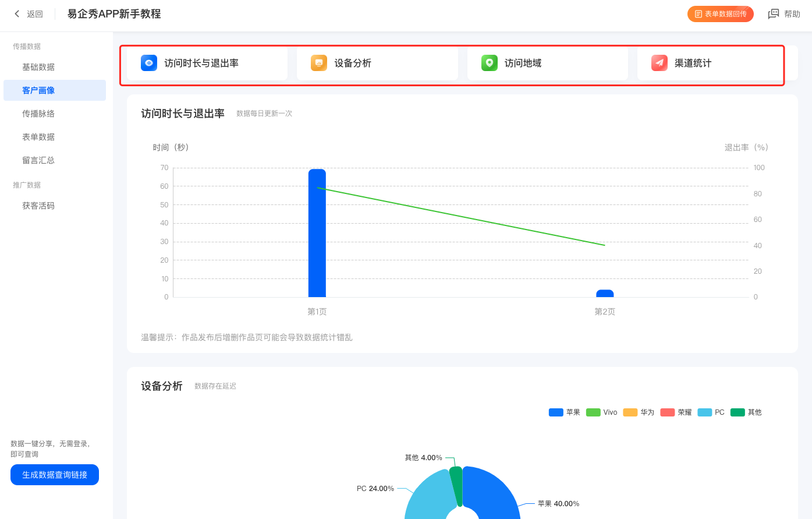
Task: Go to 传播脉络 in the sidebar
Action: (x=55, y=114)
